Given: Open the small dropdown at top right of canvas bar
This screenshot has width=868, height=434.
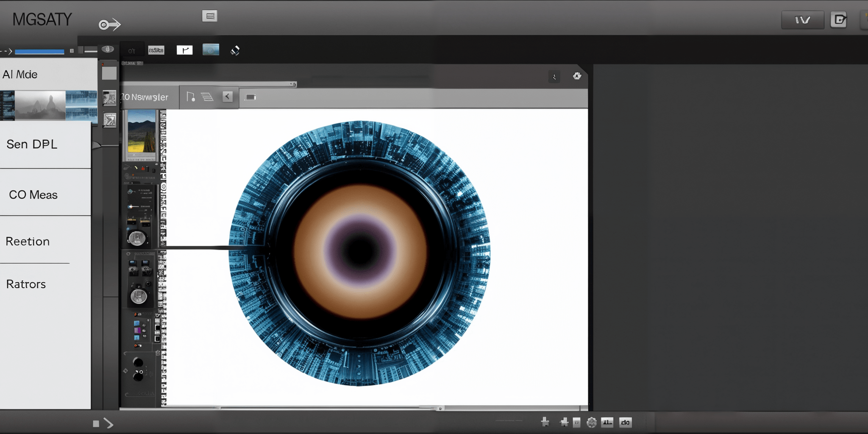Looking at the screenshot, I should 292,84.
